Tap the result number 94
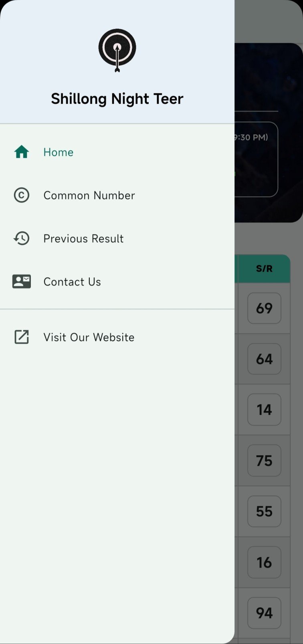Image resolution: width=303 pixels, height=644 pixels. [x=264, y=613]
